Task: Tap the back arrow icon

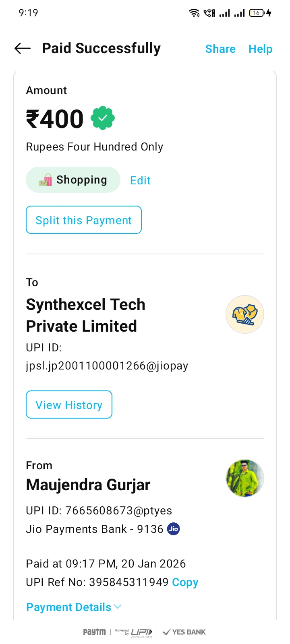Action: click(x=23, y=49)
